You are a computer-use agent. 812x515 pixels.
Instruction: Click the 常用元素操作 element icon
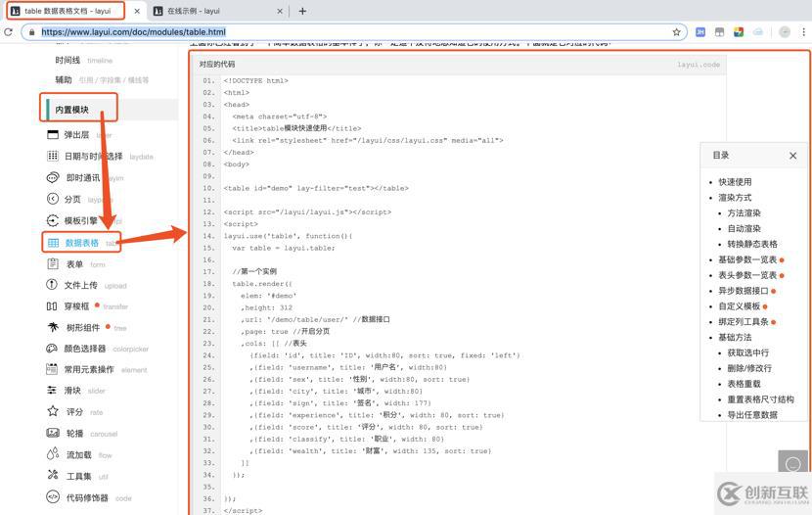(x=52, y=369)
